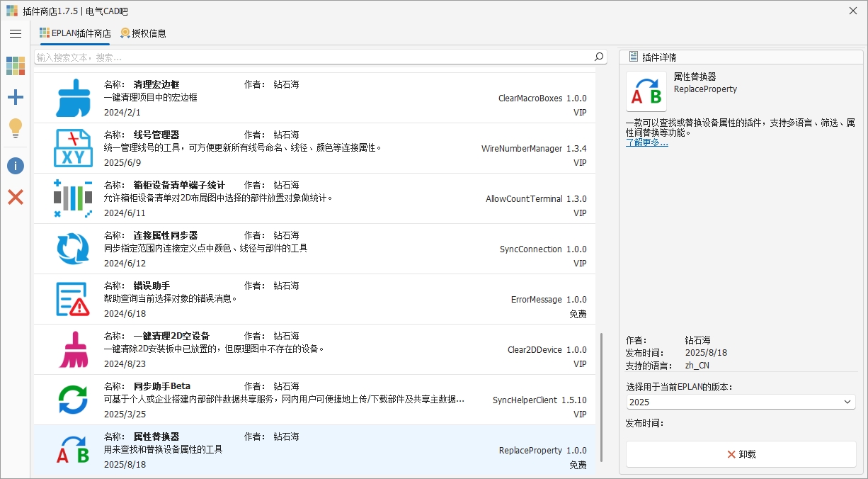
Task: Click the WireNumberManager XY file icon
Action: point(73,148)
